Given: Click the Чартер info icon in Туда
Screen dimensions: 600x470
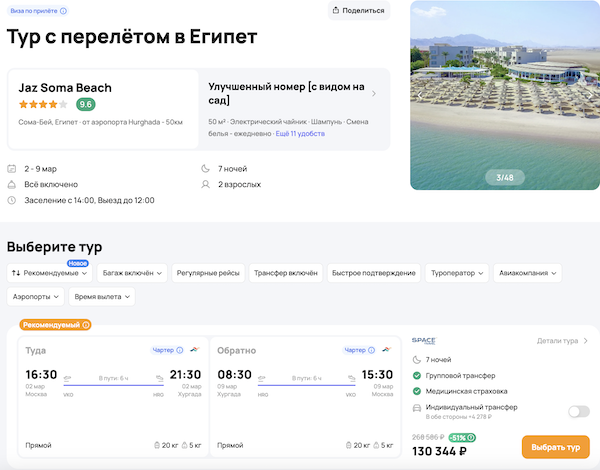Looking at the screenshot, I should pos(179,350).
